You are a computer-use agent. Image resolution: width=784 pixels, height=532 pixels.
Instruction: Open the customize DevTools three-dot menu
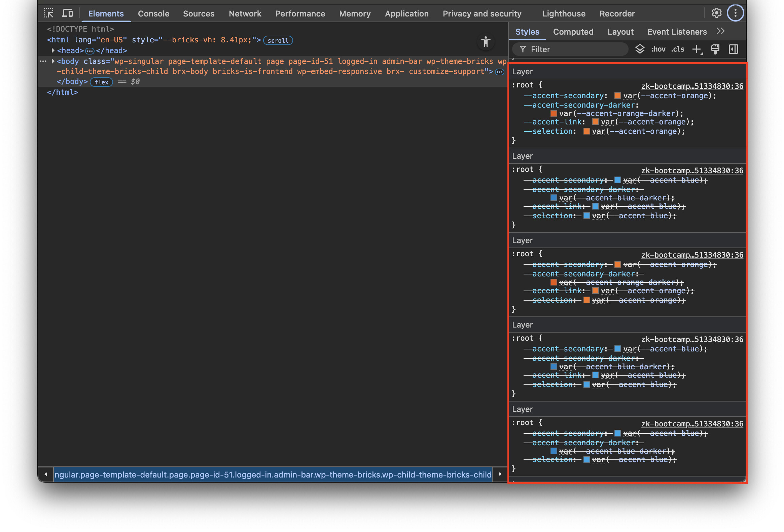[736, 13]
